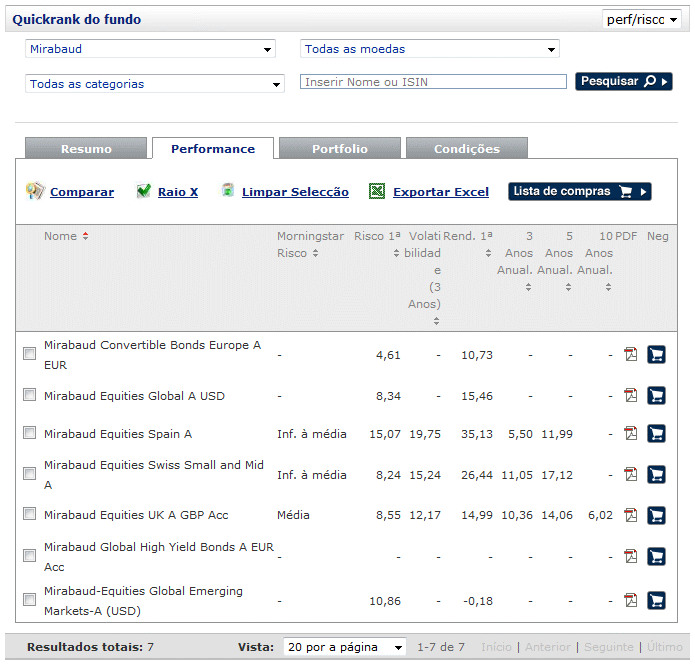Sort by Rend. 1ª column arrows
Screen dimensions: 695x665
point(488,253)
